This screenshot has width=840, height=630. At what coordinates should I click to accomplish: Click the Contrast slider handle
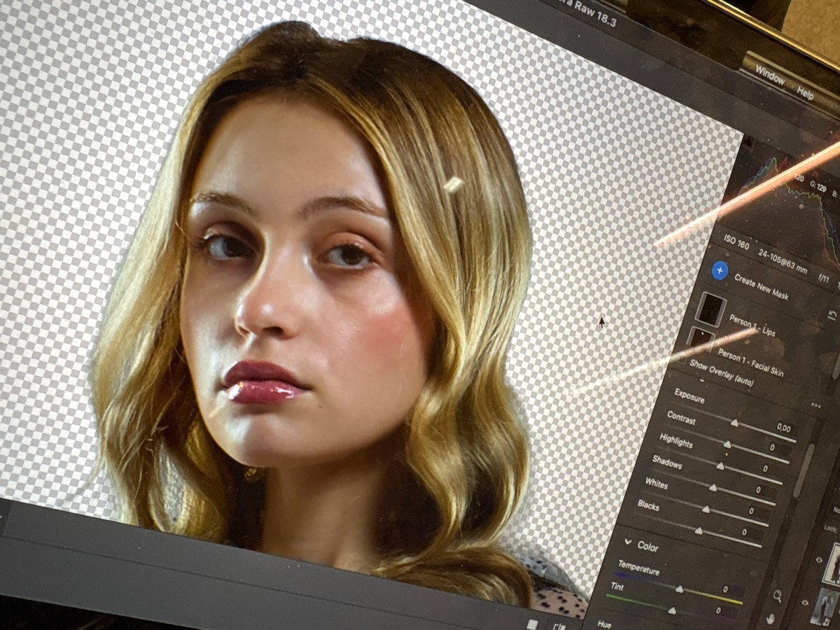727,444
